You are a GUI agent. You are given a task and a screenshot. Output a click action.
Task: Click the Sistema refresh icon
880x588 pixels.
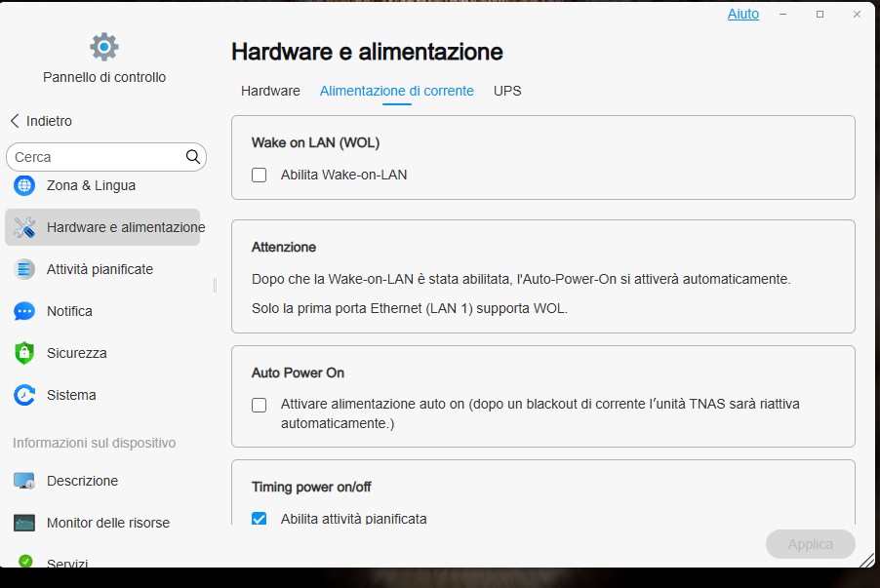point(24,395)
